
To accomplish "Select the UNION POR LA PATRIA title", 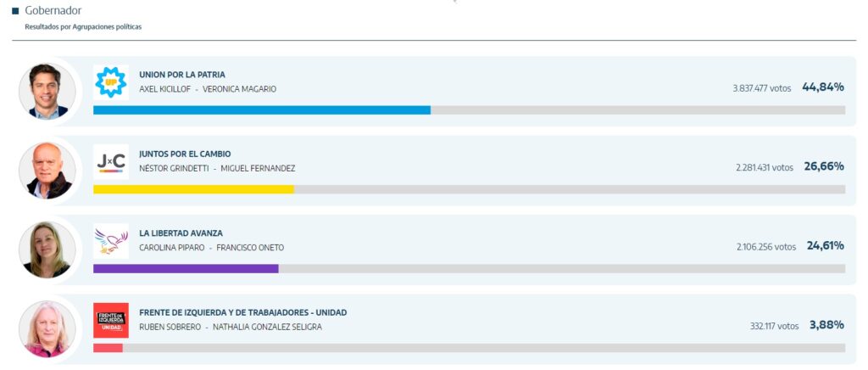I will 182,75.
